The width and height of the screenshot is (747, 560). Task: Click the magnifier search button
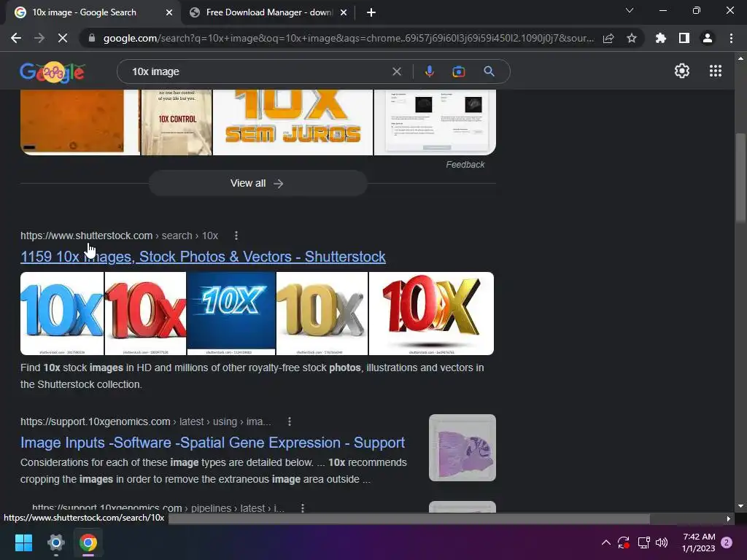(489, 71)
